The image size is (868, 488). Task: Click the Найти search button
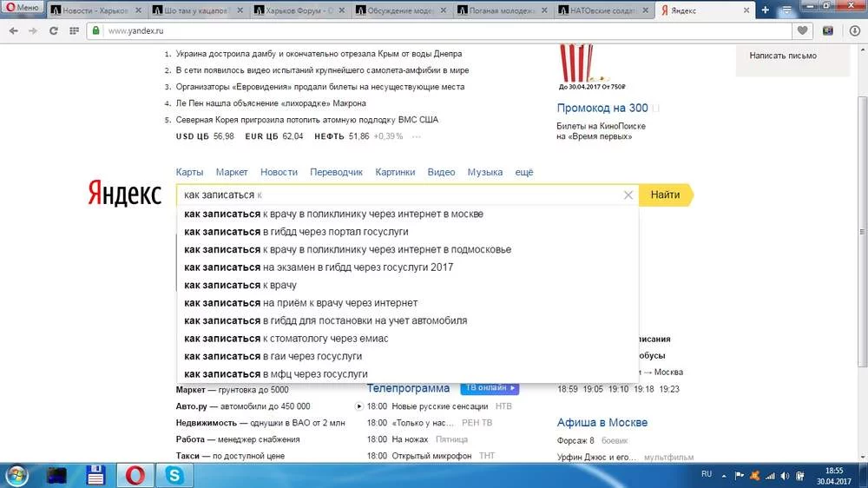(x=666, y=195)
